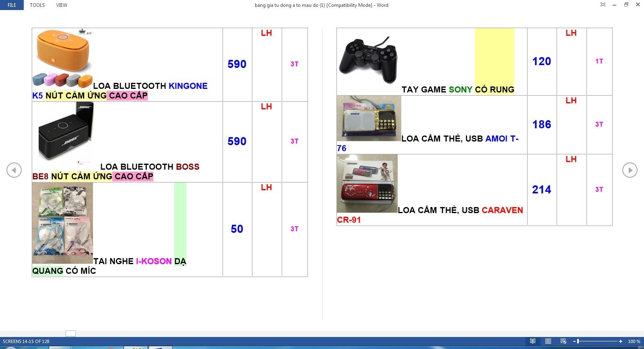The image size is (644, 349).
Task: Click 3T warranty in Boss BE8 row
Action: (295, 141)
